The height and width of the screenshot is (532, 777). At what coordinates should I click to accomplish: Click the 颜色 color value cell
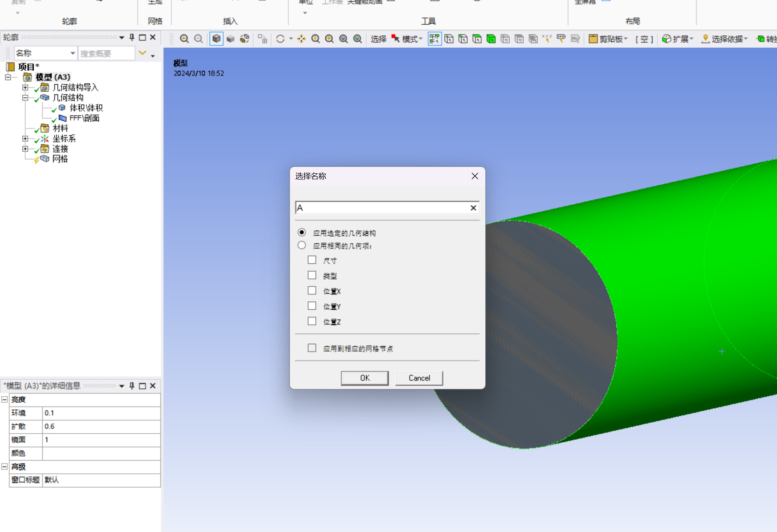(101, 453)
